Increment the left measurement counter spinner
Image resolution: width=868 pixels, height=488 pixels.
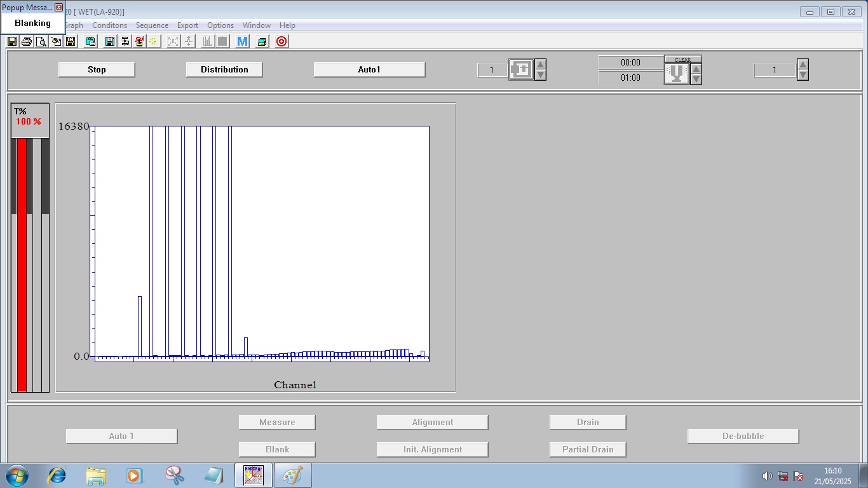(539, 65)
